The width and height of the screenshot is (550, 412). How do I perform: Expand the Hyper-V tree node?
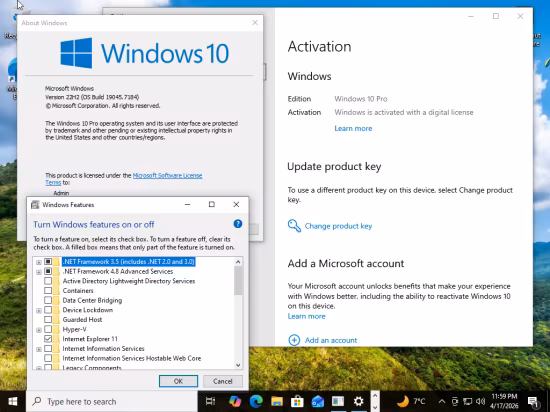pyautogui.click(x=39, y=330)
